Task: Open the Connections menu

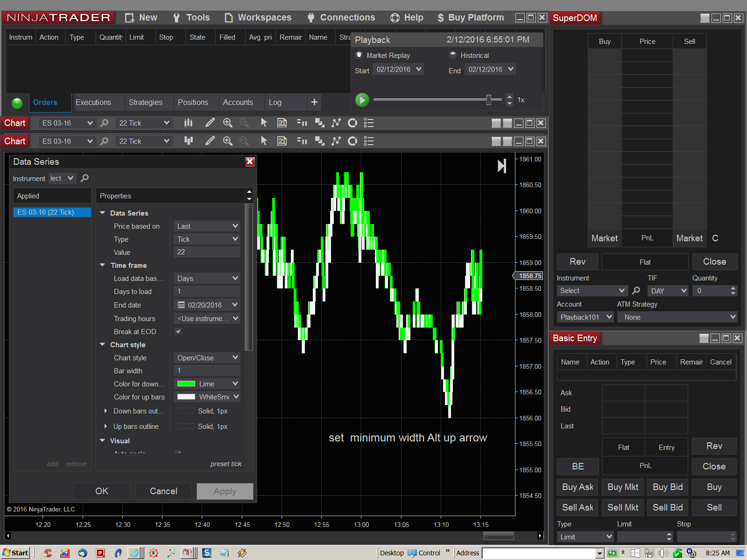Action: click(x=341, y=18)
